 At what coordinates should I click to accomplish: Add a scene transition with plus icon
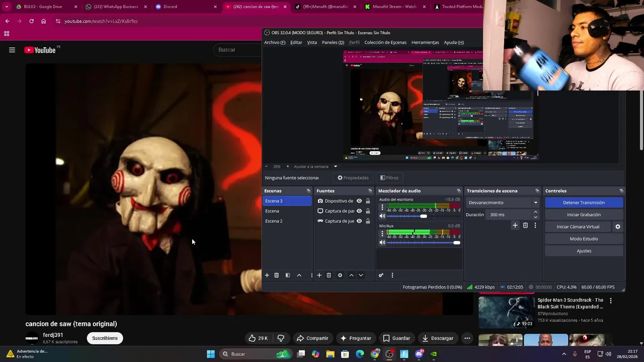[x=515, y=225]
